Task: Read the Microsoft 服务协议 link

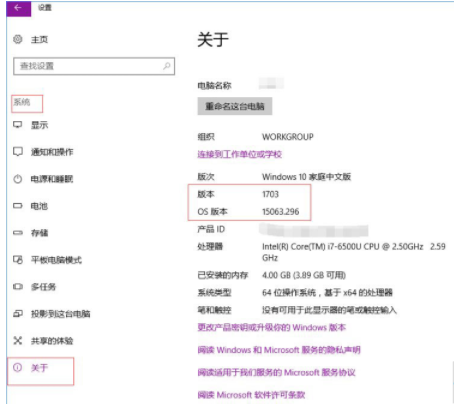Action: [276, 372]
